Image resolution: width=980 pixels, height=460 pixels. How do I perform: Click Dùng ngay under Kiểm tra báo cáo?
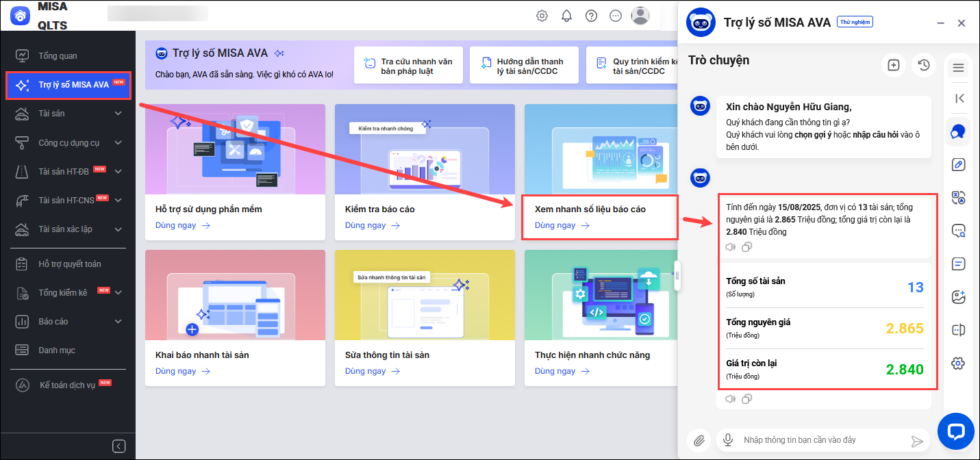372,225
